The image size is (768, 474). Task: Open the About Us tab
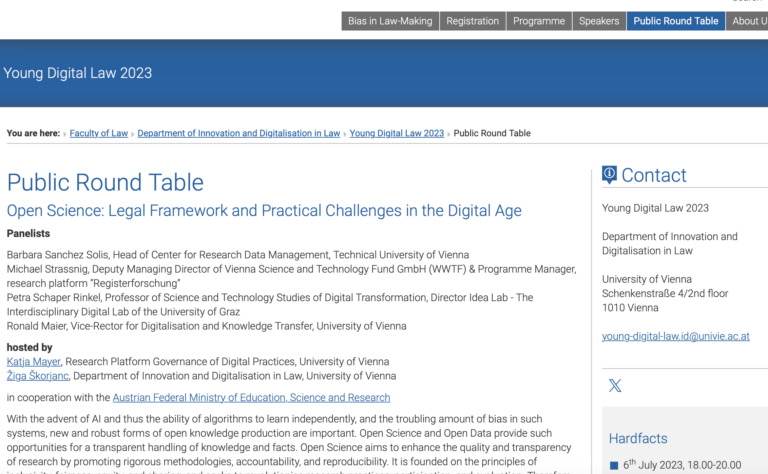click(x=747, y=21)
